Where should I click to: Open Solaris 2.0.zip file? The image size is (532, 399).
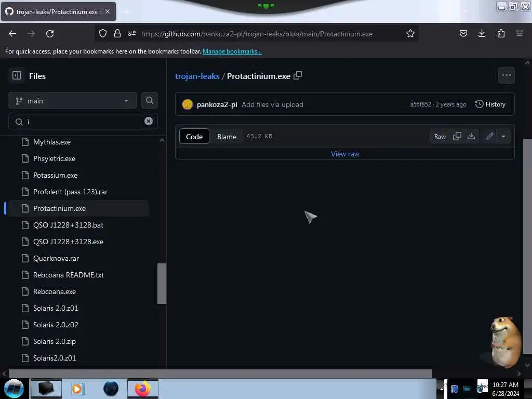(x=55, y=341)
